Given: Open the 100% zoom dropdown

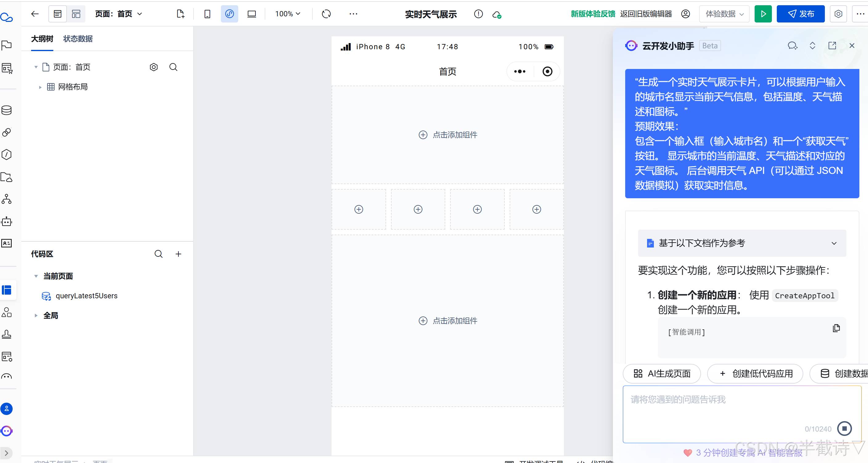Looking at the screenshot, I should pyautogui.click(x=287, y=14).
